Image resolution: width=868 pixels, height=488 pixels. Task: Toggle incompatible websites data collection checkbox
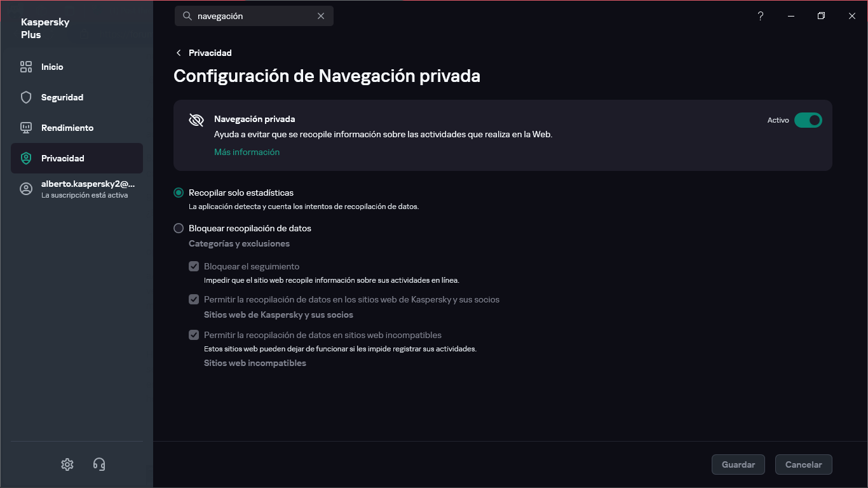194,335
